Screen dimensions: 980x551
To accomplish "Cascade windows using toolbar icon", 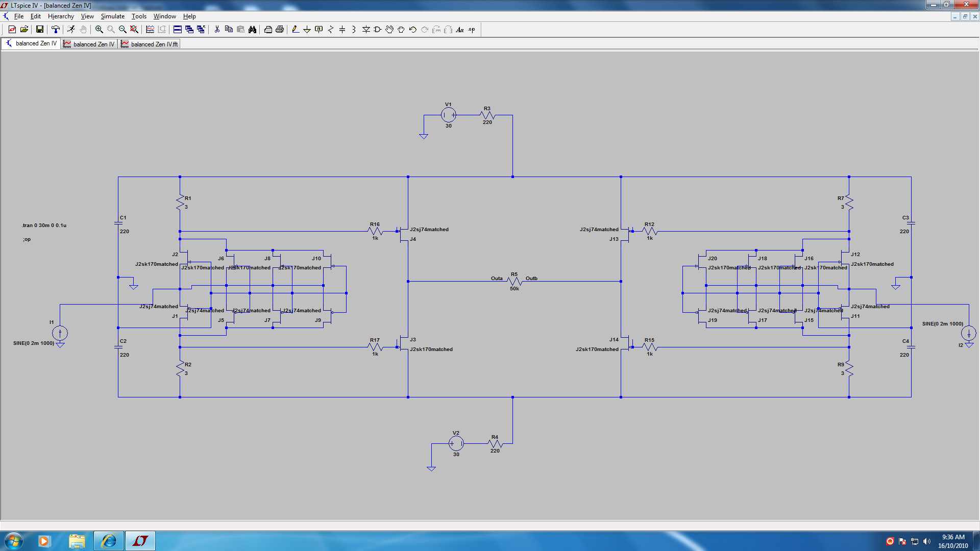I will [x=189, y=30].
